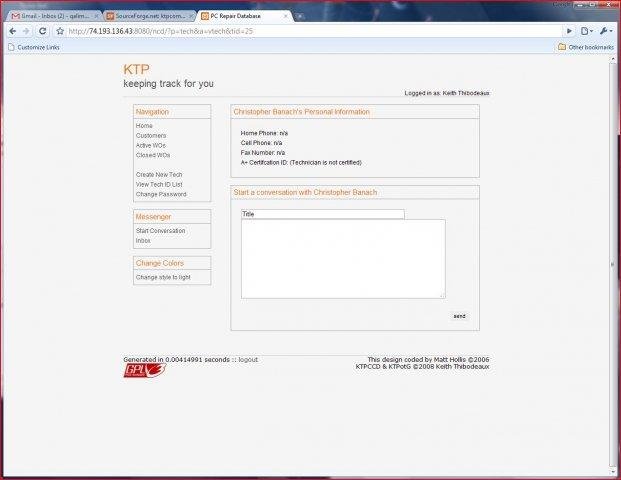Click the 'A+ Certification ID' line

[301, 163]
